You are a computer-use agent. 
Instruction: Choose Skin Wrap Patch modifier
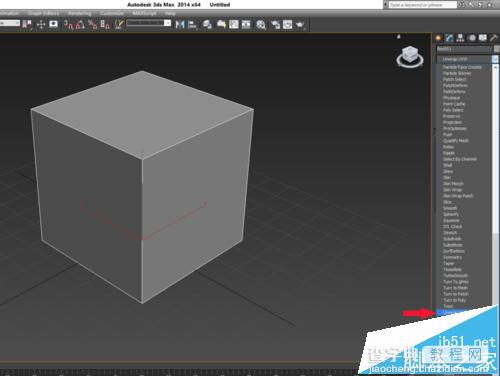(458, 196)
